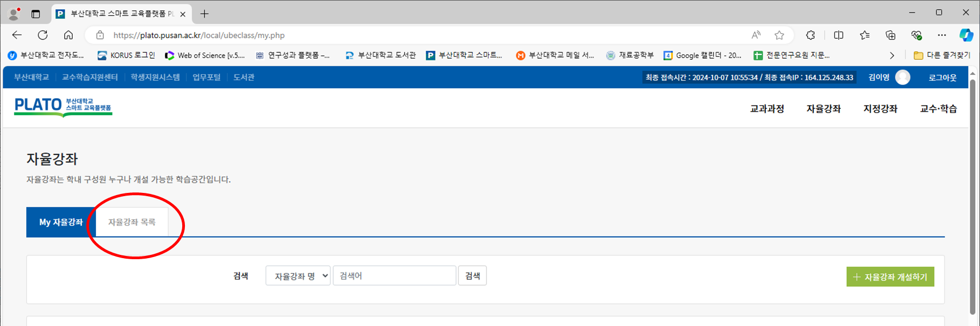Open browser settings and more menu
The height and width of the screenshot is (326, 980).
pos(941,36)
